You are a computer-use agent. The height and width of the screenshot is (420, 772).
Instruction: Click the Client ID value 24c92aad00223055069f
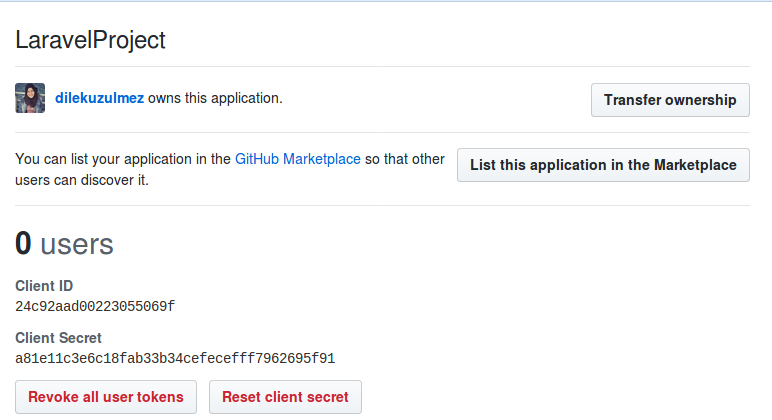[95, 306]
